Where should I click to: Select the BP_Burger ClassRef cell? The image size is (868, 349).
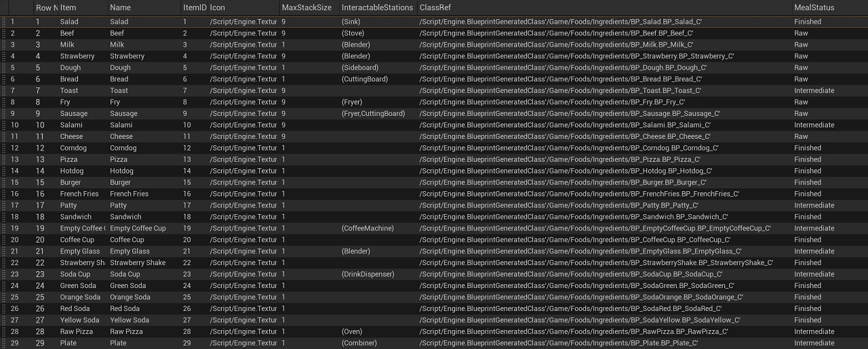pyautogui.click(x=563, y=182)
